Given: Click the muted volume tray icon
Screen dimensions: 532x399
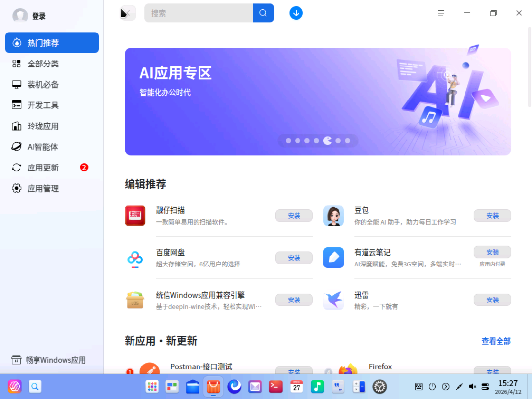Looking at the screenshot, I should click(x=472, y=387).
